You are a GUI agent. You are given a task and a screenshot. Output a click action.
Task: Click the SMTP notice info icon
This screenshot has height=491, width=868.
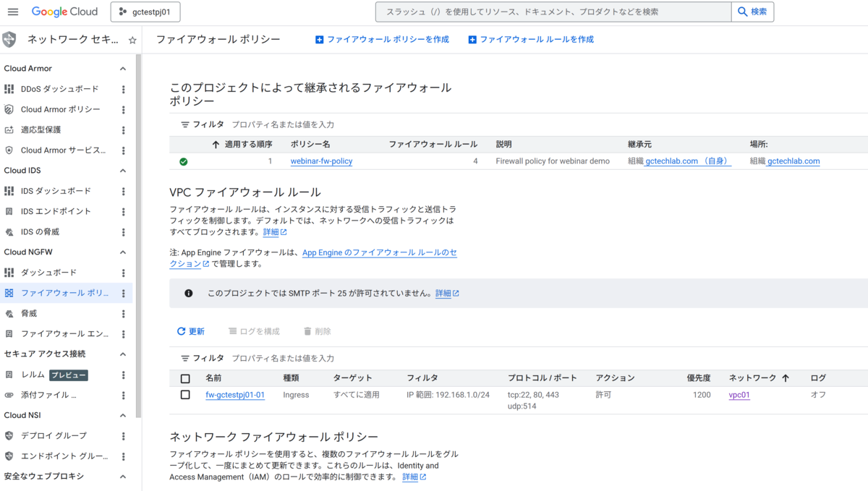(189, 294)
